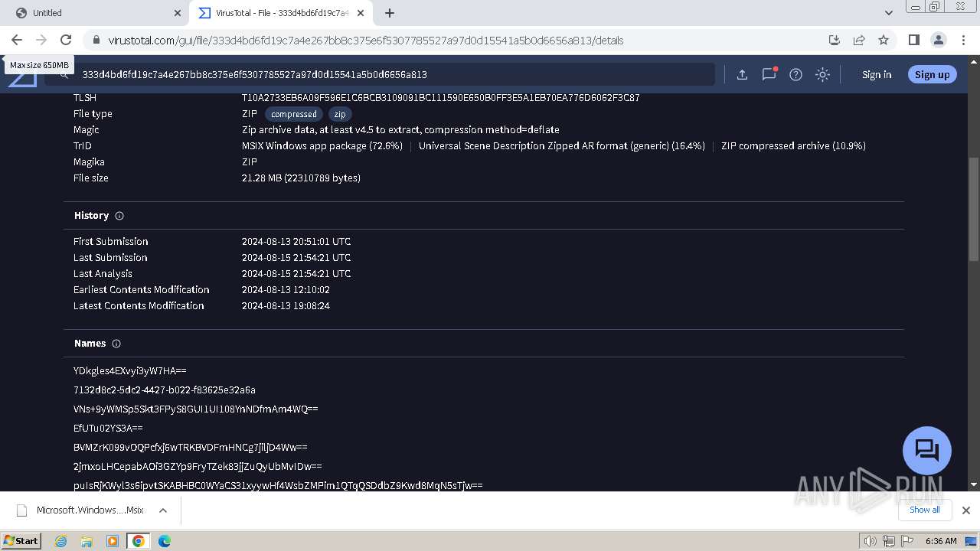The image size is (980, 551).
Task: Open Microsoft Edge from taskbar
Action: pyautogui.click(x=165, y=541)
